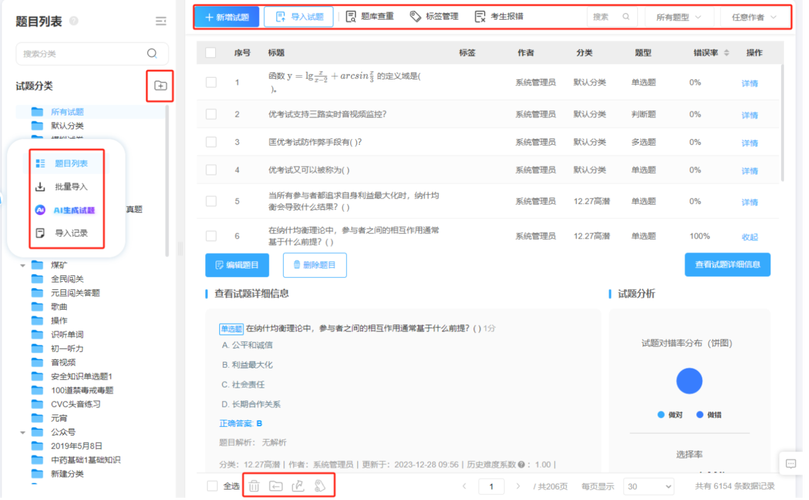Toggle the header select-all checkbox in table
The height and width of the screenshot is (500, 809).
211,53
